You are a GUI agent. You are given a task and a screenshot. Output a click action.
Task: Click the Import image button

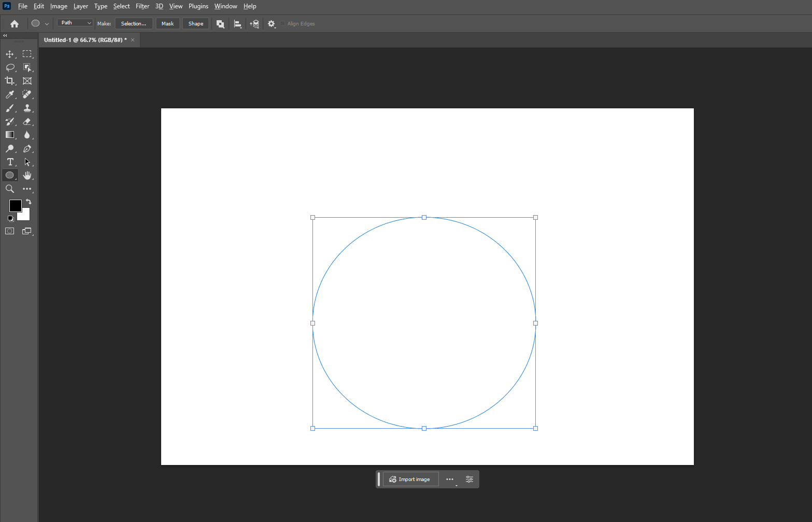[x=410, y=479]
